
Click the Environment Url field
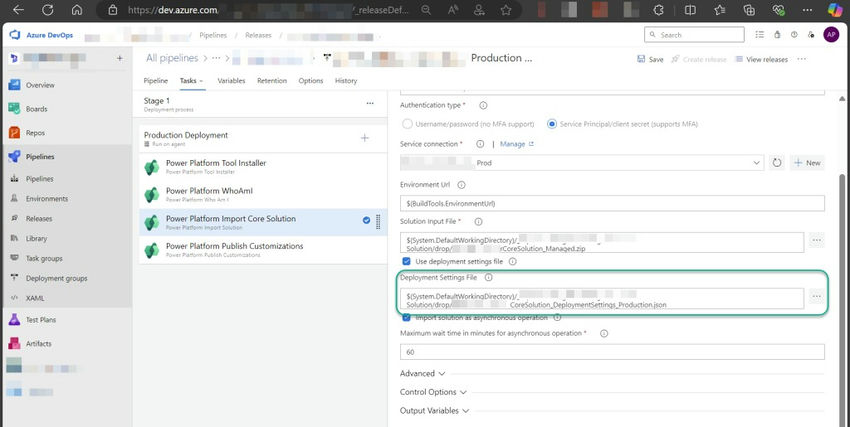pyautogui.click(x=612, y=203)
